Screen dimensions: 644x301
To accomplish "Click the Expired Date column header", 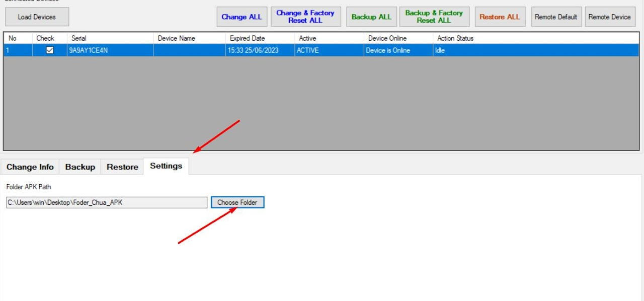I will (x=260, y=38).
